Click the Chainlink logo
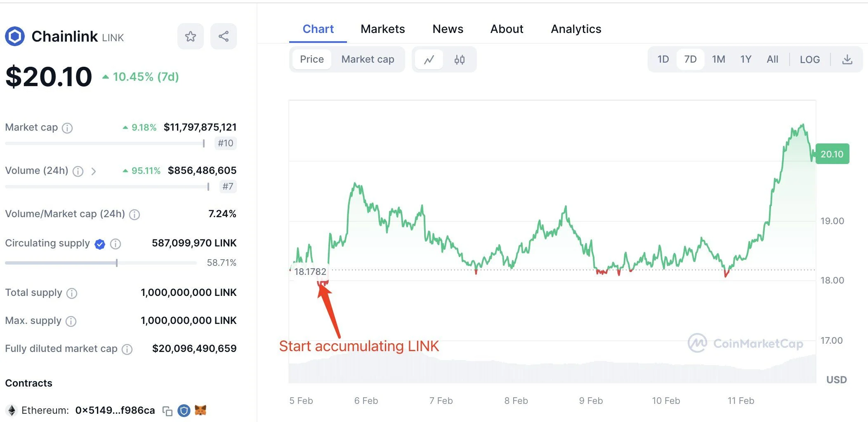The width and height of the screenshot is (868, 422). click(15, 36)
